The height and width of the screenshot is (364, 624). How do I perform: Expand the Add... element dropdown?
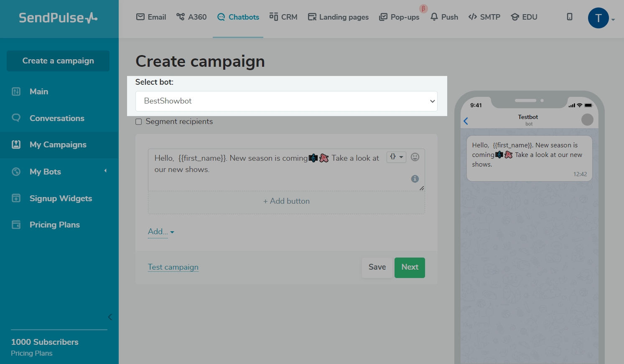pos(161,232)
